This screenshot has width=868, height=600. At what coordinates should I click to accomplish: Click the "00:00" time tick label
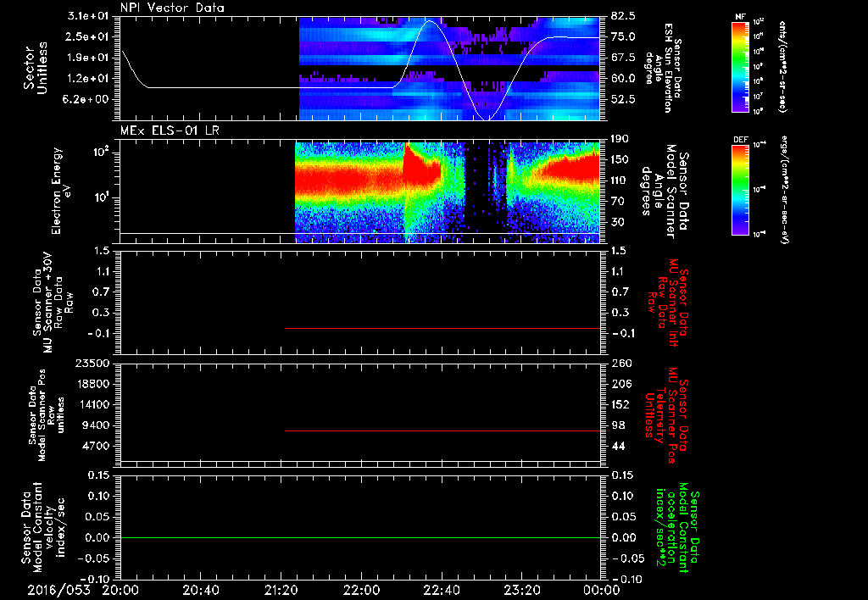[601, 590]
